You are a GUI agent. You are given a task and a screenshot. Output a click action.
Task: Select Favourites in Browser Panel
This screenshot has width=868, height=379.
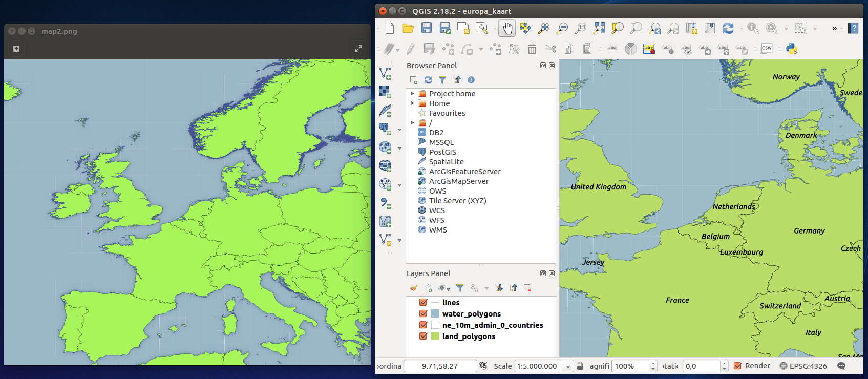(447, 113)
